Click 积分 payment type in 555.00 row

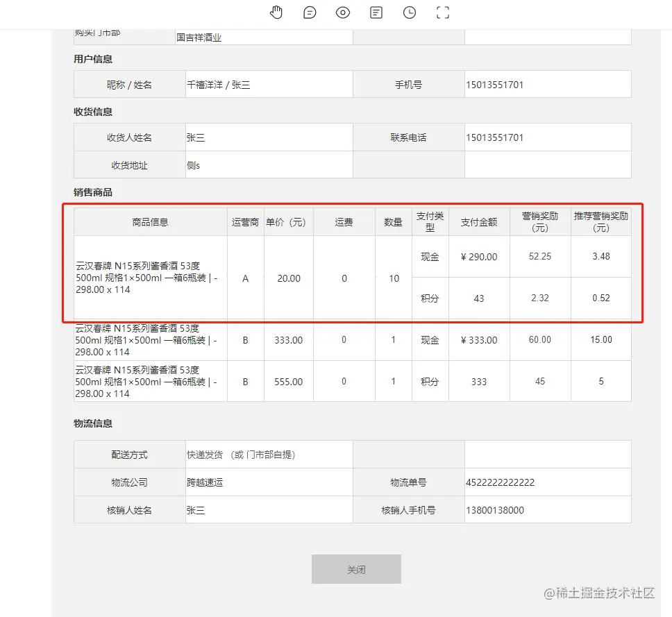tap(430, 382)
